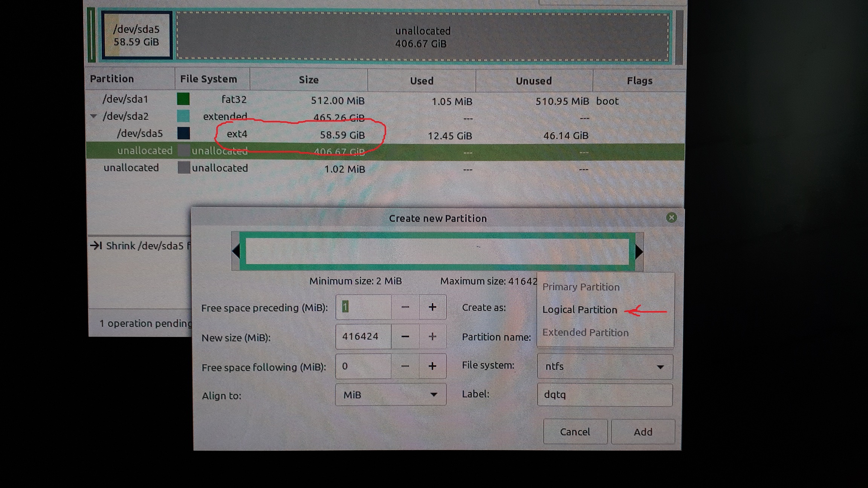This screenshot has height=488, width=868.
Task: Collapse the /dev/sda2 extended partition tree
Action: tap(94, 116)
